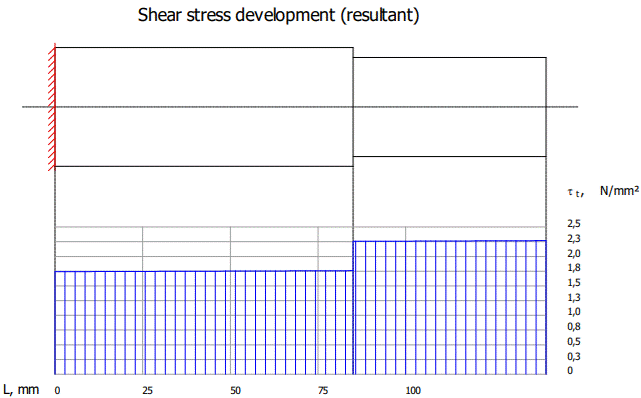Click the '25' length axis tick label

tap(148, 391)
